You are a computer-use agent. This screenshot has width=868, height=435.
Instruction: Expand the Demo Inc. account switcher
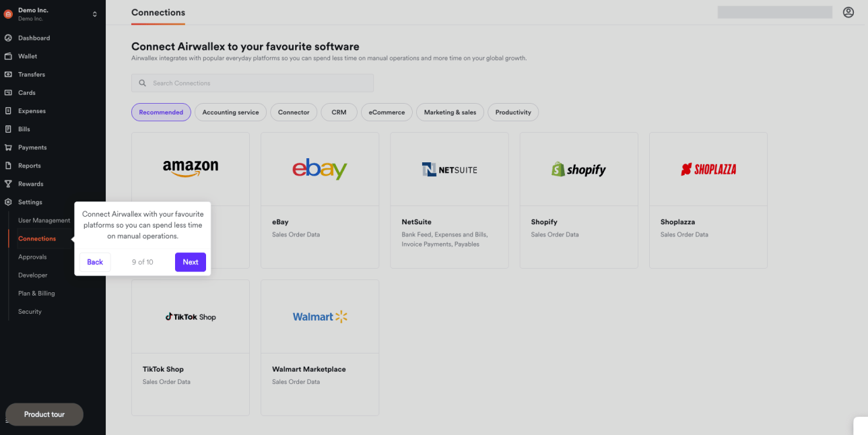coord(94,14)
